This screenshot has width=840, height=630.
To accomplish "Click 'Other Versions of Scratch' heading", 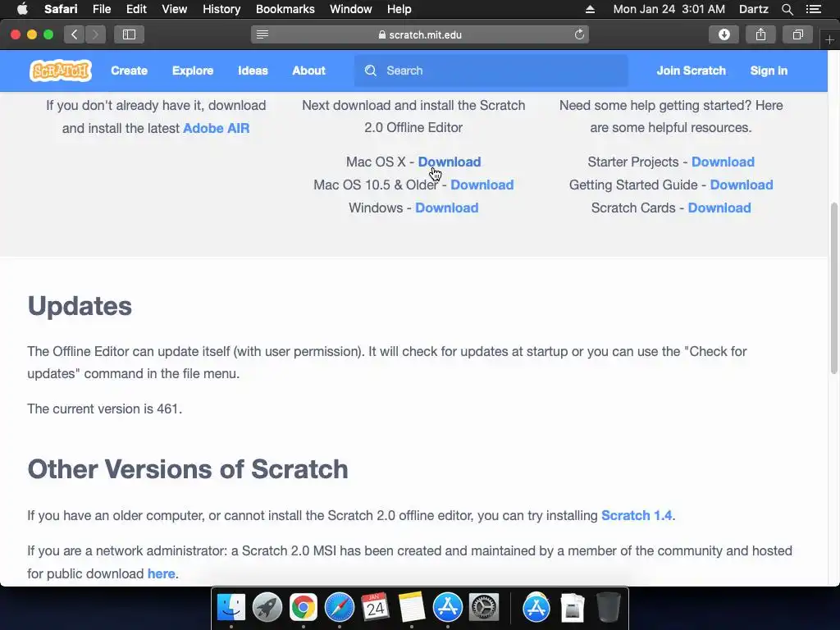I will (188, 469).
